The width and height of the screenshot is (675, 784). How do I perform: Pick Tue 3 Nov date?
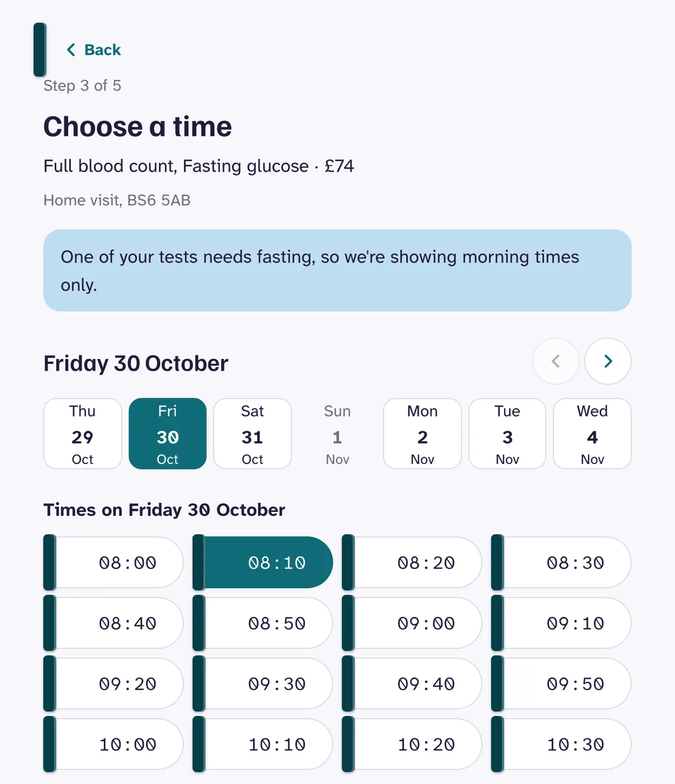pyautogui.click(x=507, y=434)
